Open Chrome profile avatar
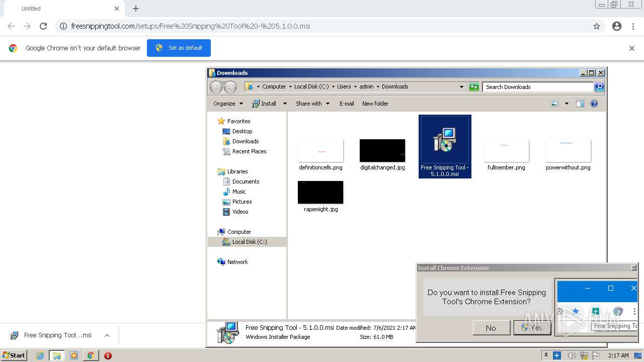The height and width of the screenshot is (362, 644). pyautogui.click(x=617, y=26)
